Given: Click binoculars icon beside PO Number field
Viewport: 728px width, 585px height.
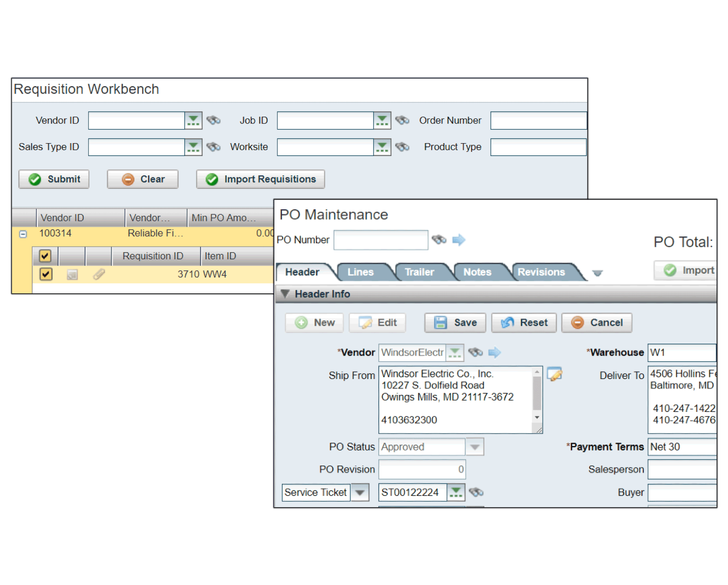Looking at the screenshot, I should pos(439,240).
